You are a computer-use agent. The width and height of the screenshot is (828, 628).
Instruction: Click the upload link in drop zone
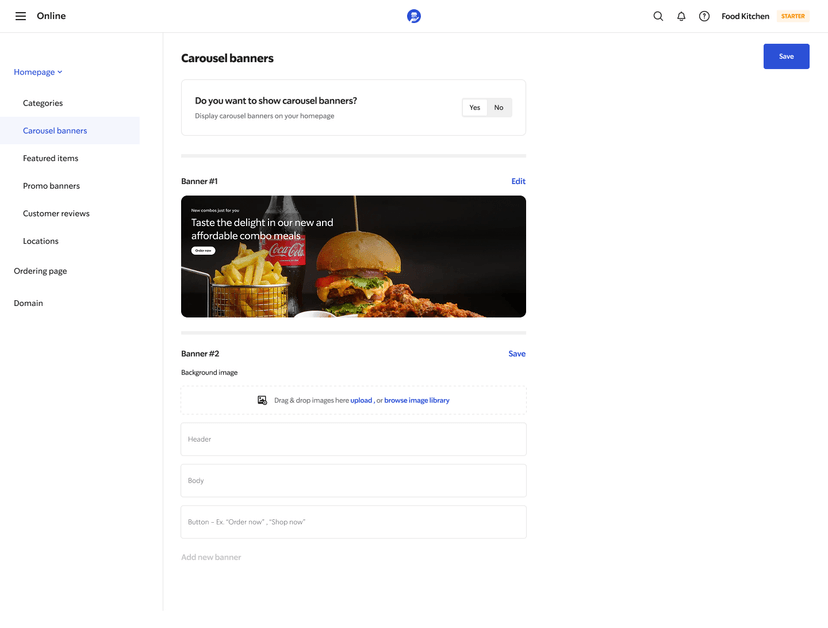pyautogui.click(x=361, y=400)
